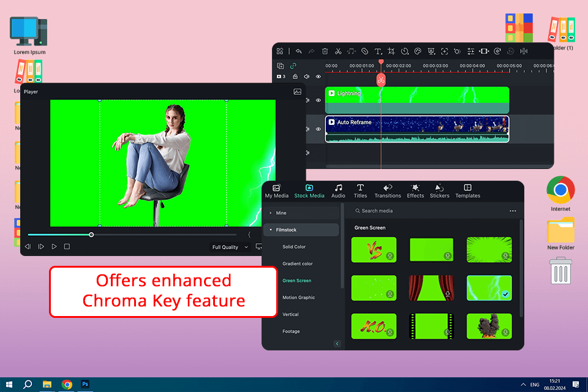
Task: Select the Text tool in timeline toolbar
Action: 378,51
